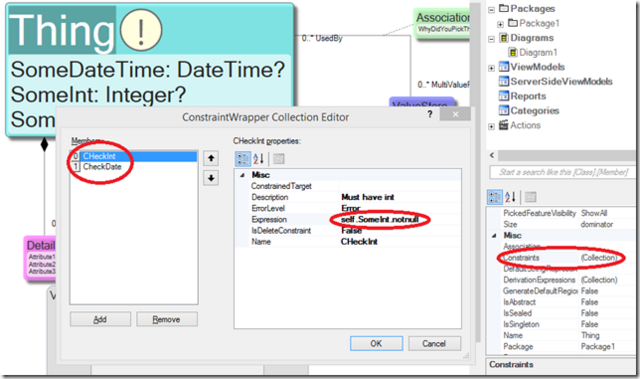
Task: Click the ViewModels icon in the tree
Action: pos(504,67)
